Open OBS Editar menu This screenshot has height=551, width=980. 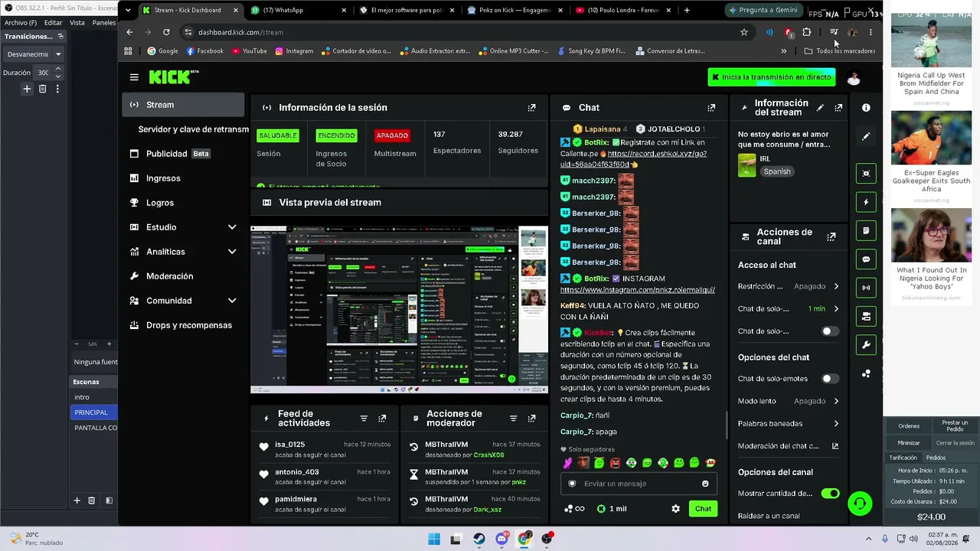coord(53,23)
